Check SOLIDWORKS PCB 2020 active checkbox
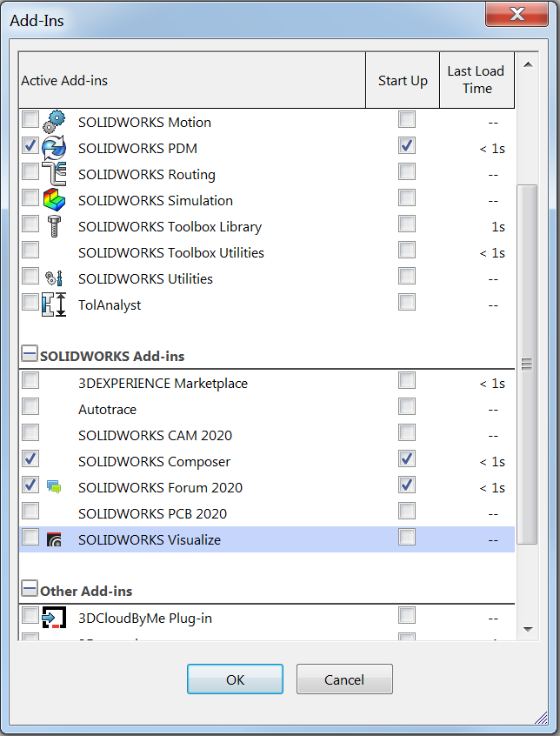This screenshot has width=560, height=736. (30, 511)
